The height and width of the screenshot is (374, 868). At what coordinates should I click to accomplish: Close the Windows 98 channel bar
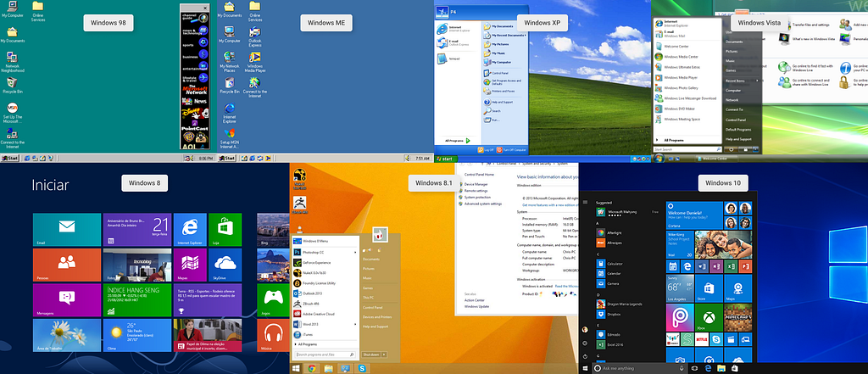pyautogui.click(x=205, y=8)
